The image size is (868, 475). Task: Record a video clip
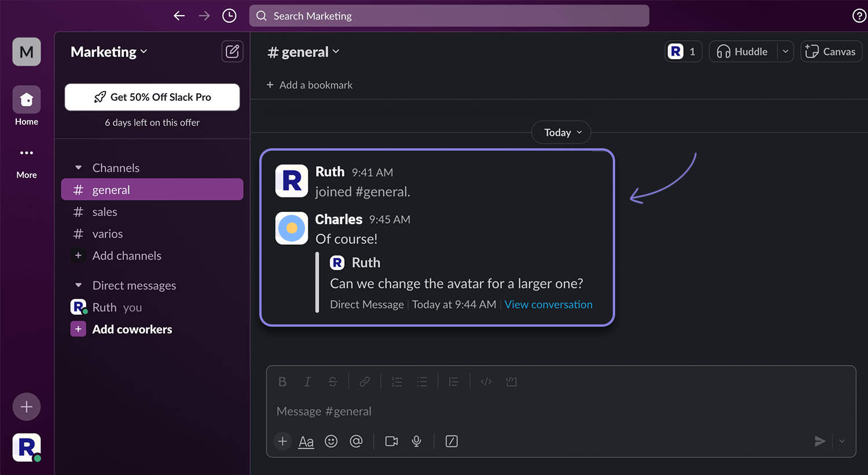point(392,441)
